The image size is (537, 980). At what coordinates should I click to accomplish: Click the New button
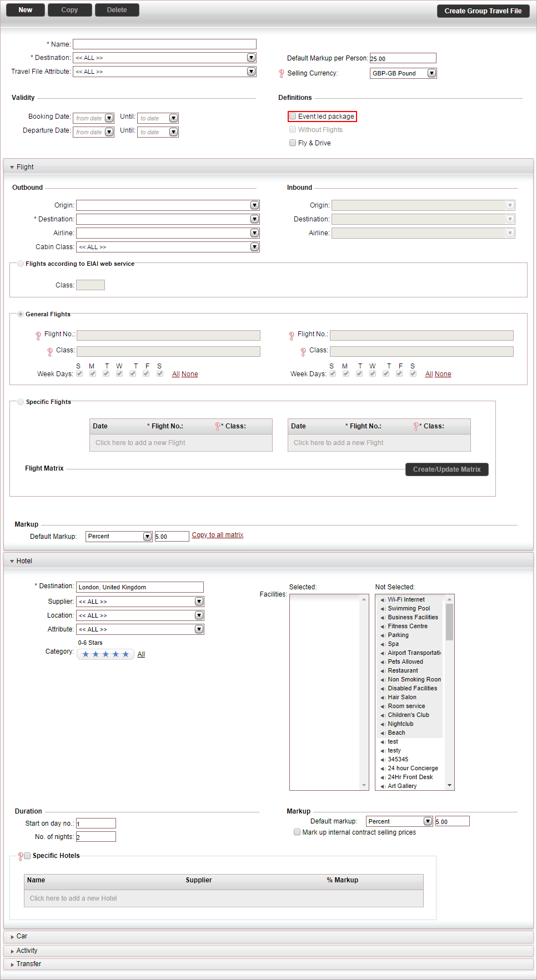coord(26,10)
